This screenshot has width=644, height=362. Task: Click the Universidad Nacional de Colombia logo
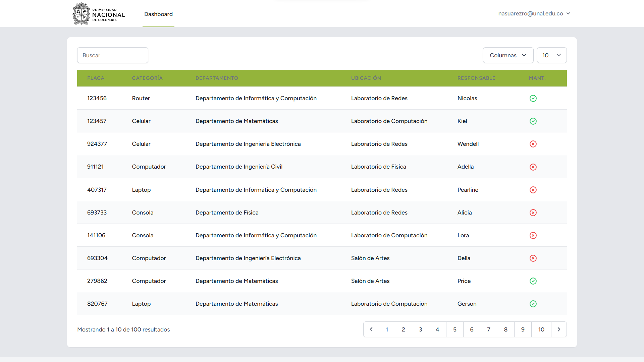[x=99, y=14]
